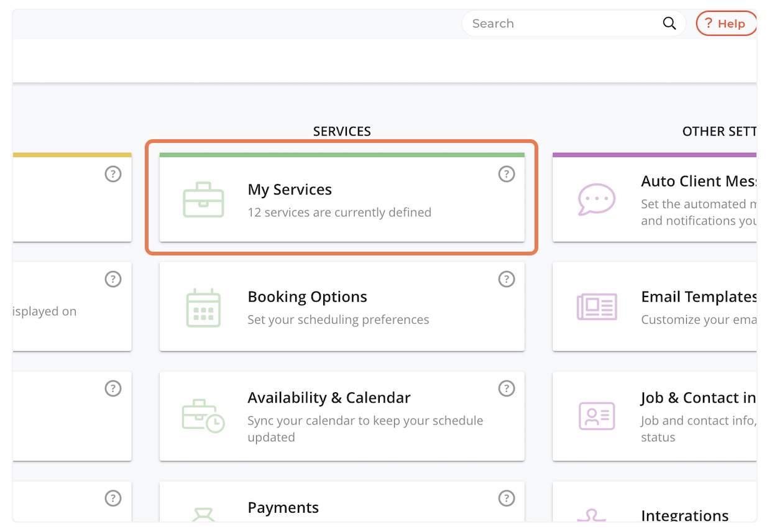The image size is (767, 532).
Task: Open the Payments card title
Action: point(283,508)
